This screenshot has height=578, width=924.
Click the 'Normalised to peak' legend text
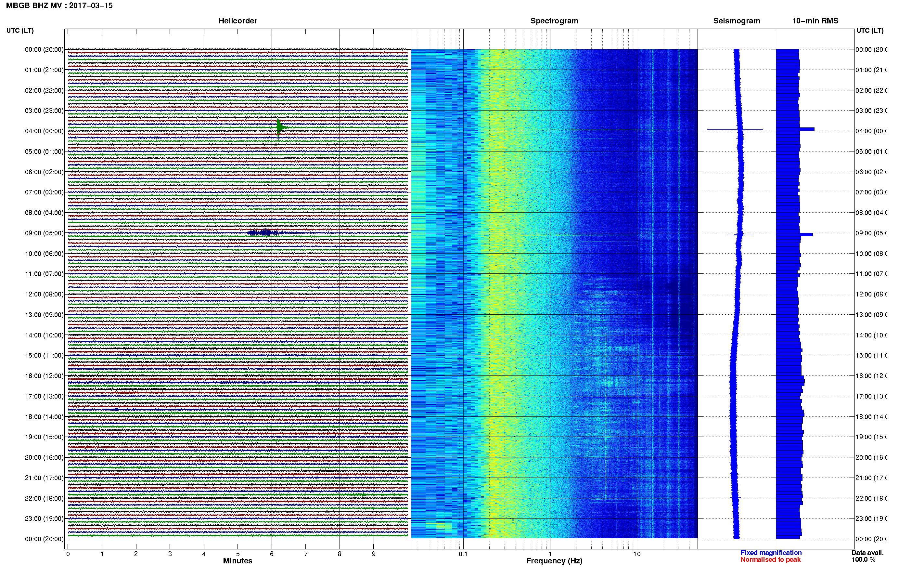(770, 560)
